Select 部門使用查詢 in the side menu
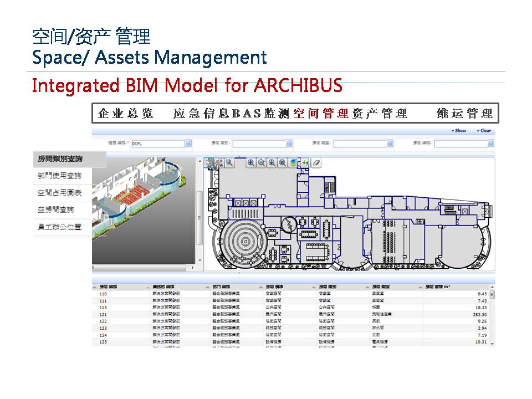The height and width of the screenshot is (399, 532). coord(60,176)
